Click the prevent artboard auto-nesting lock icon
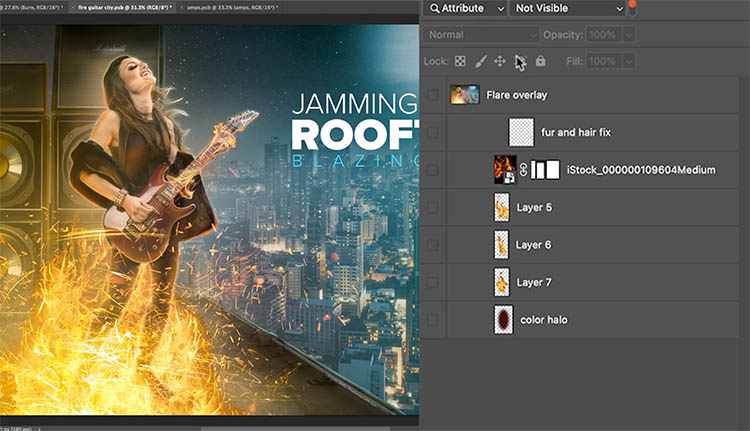Viewport: 750px width, 431px height. (x=520, y=61)
